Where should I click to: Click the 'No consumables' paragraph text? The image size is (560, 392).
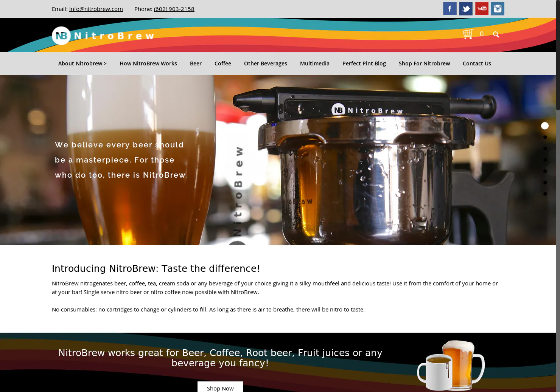pyautogui.click(x=208, y=309)
